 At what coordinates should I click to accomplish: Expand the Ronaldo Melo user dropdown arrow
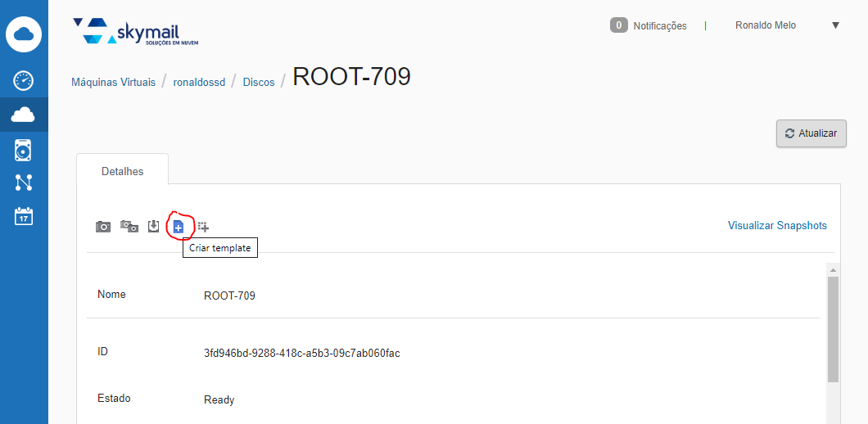point(835,25)
